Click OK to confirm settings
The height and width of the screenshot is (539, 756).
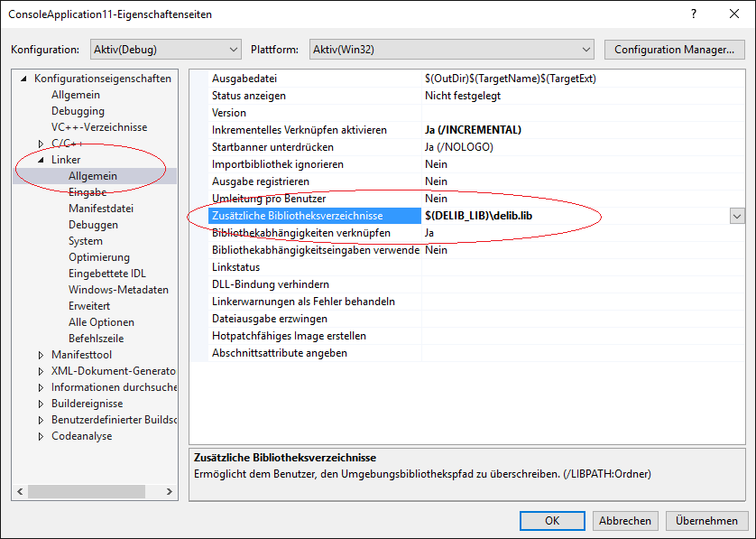552,521
